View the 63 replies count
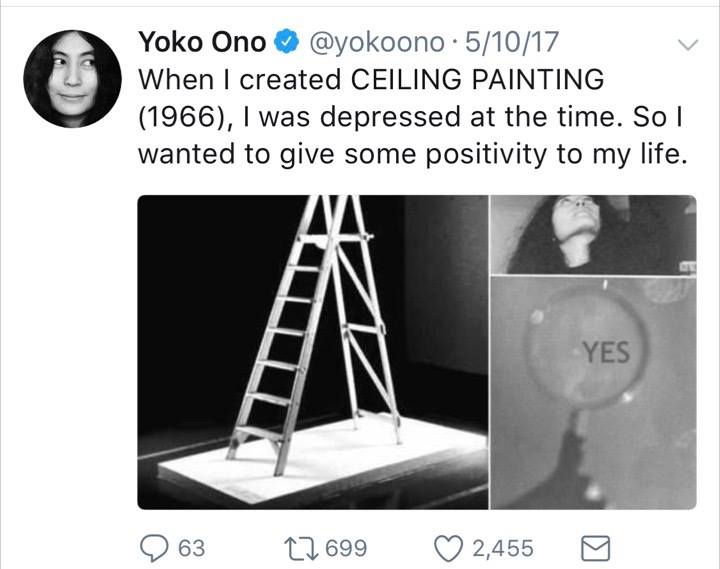 click(x=190, y=548)
